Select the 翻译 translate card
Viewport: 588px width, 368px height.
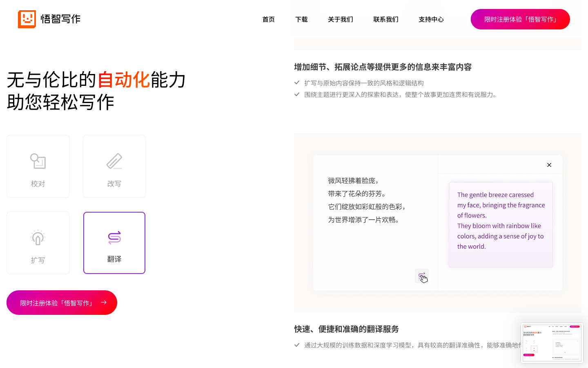click(x=114, y=243)
